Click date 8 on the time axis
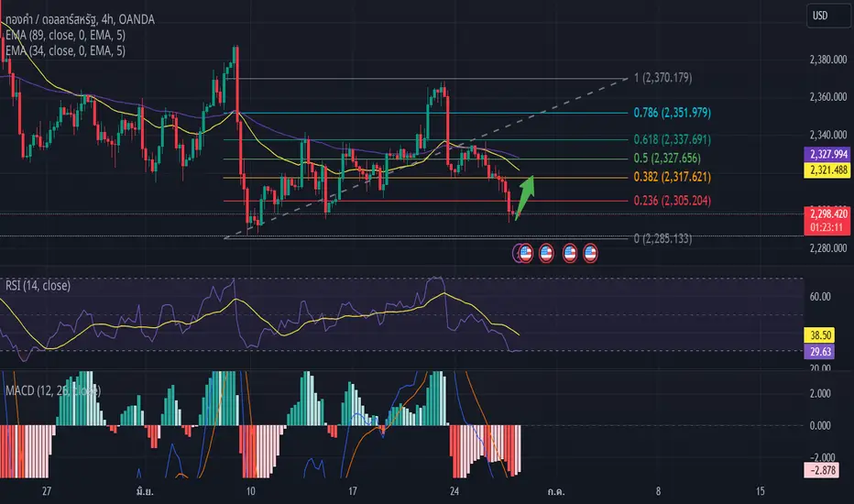Image resolution: width=854 pixels, height=504 pixels. (x=658, y=491)
